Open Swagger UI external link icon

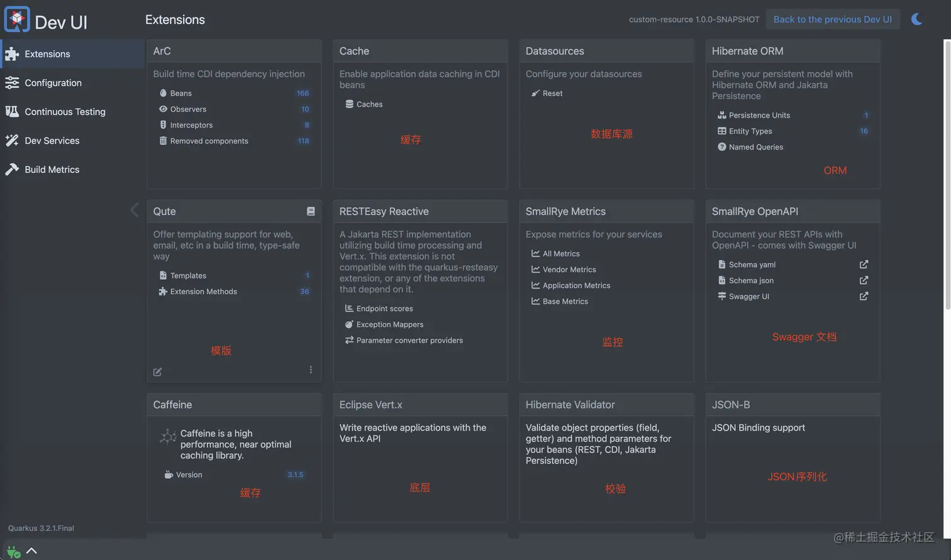tap(864, 296)
